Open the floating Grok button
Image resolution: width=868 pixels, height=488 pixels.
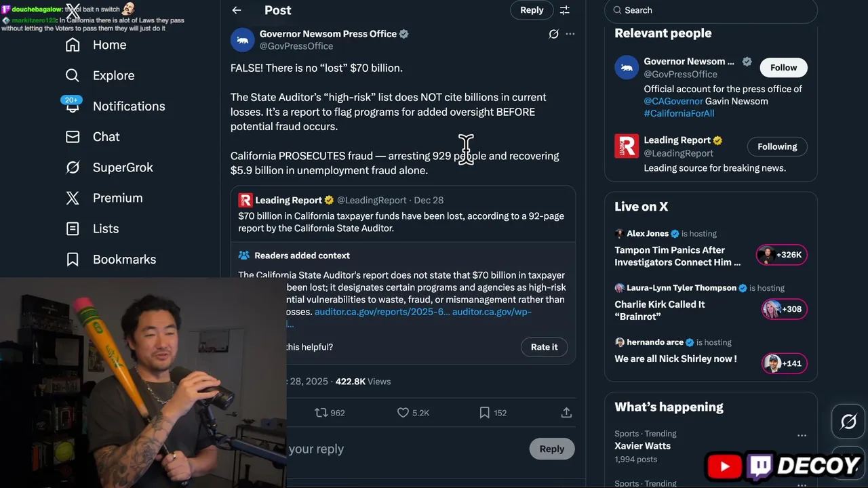point(848,422)
